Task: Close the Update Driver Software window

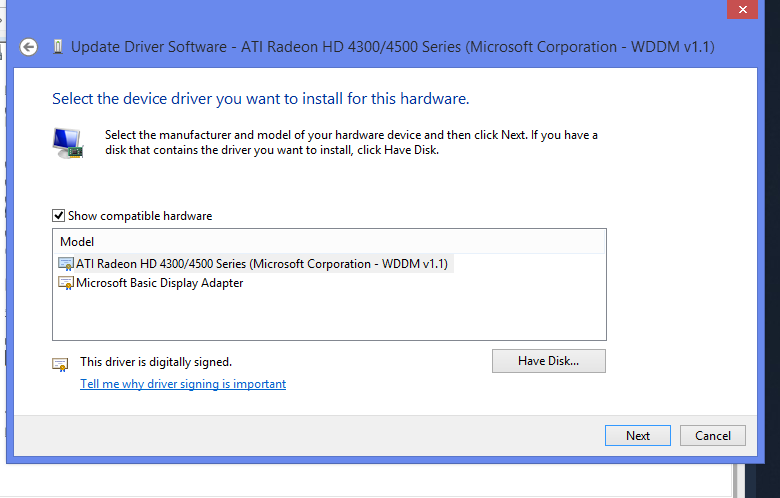Action: tap(741, 9)
